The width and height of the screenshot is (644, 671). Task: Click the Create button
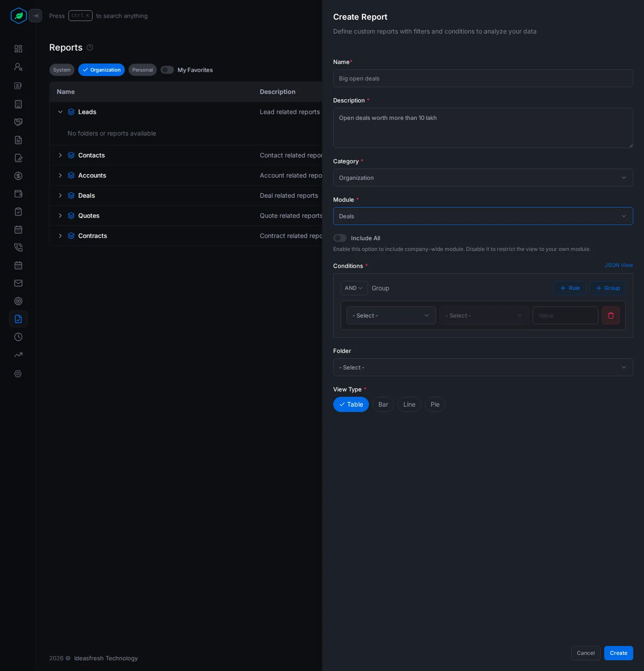619,653
